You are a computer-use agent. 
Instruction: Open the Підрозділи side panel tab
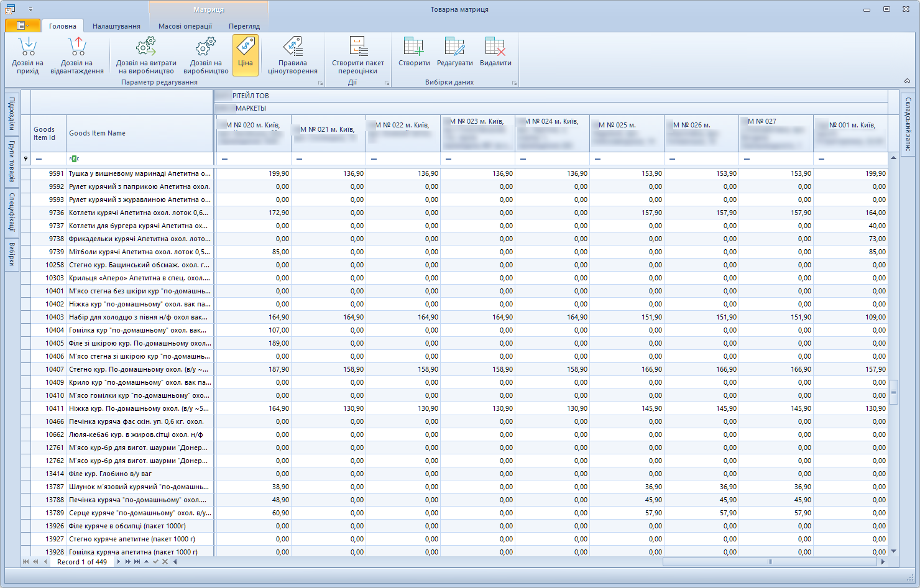click(x=12, y=114)
